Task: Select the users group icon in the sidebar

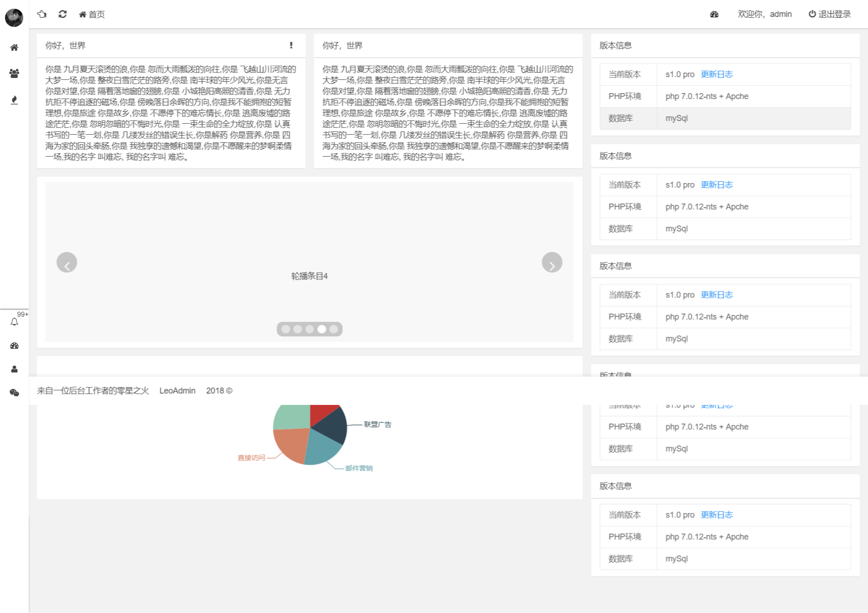Action: coord(14,72)
